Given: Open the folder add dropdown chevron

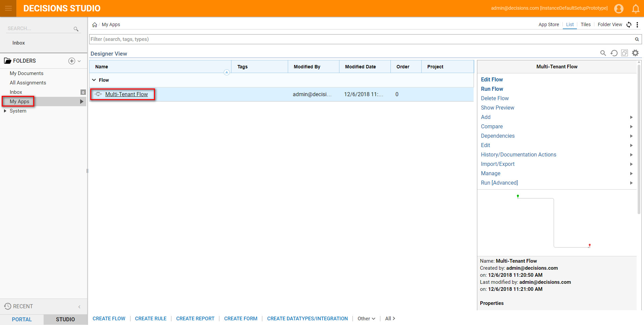Looking at the screenshot, I should point(79,61).
